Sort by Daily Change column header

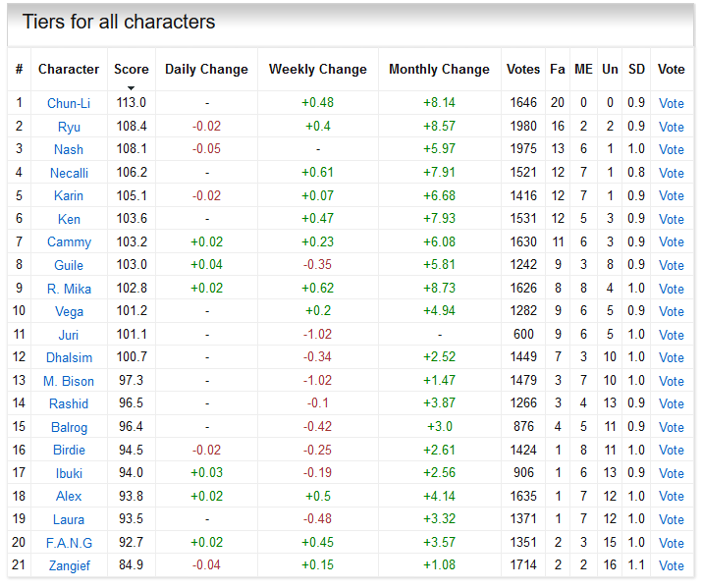pyautogui.click(x=206, y=70)
